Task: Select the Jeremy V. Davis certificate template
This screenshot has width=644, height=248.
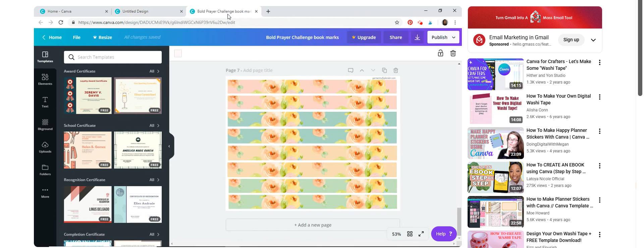Action: coord(88,96)
